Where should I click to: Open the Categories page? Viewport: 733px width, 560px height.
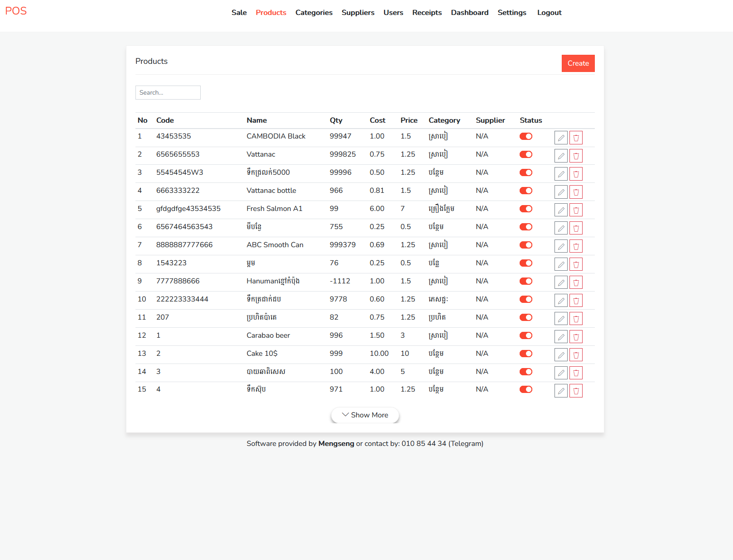tap(314, 13)
